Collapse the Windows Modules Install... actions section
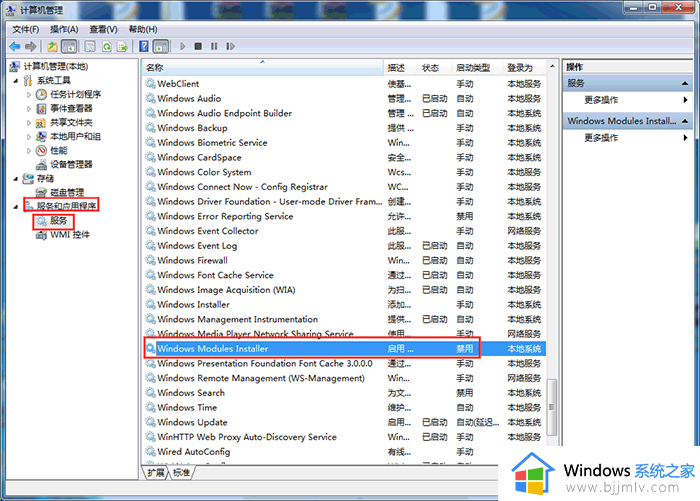Image resolution: width=700 pixels, height=501 pixels. 684,121
